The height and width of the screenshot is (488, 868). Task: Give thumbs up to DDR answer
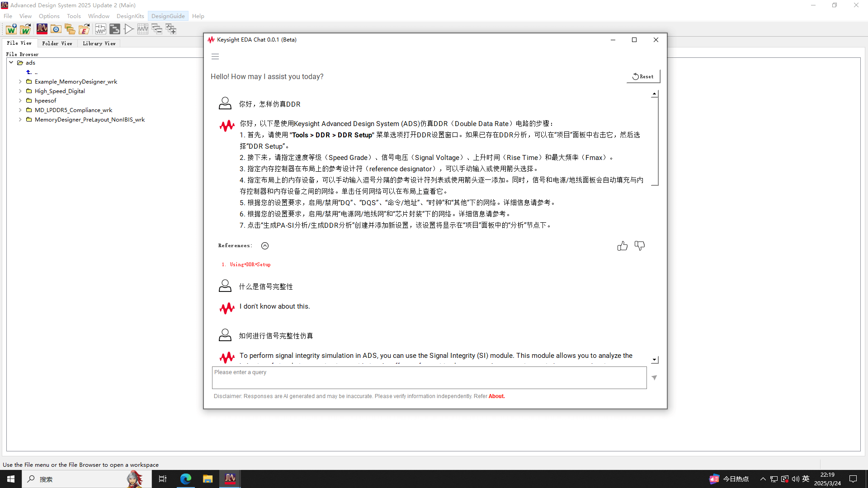623,246
